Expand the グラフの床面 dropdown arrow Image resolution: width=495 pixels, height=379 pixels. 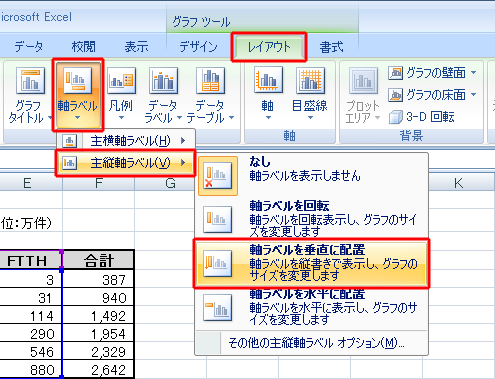[474, 95]
